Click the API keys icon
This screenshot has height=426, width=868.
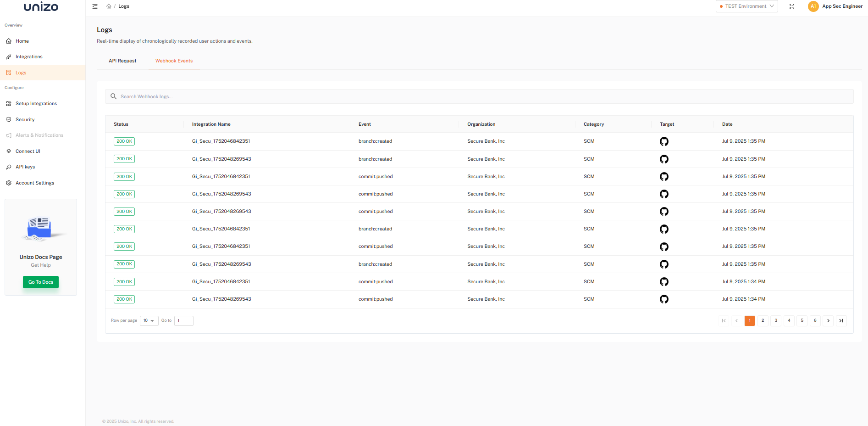(9, 167)
